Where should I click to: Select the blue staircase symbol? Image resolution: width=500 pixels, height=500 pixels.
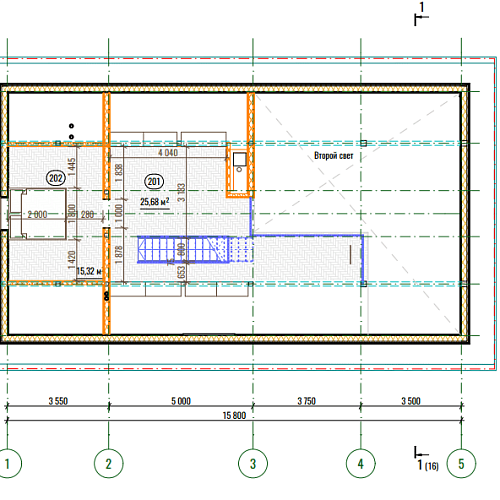tap(195, 249)
